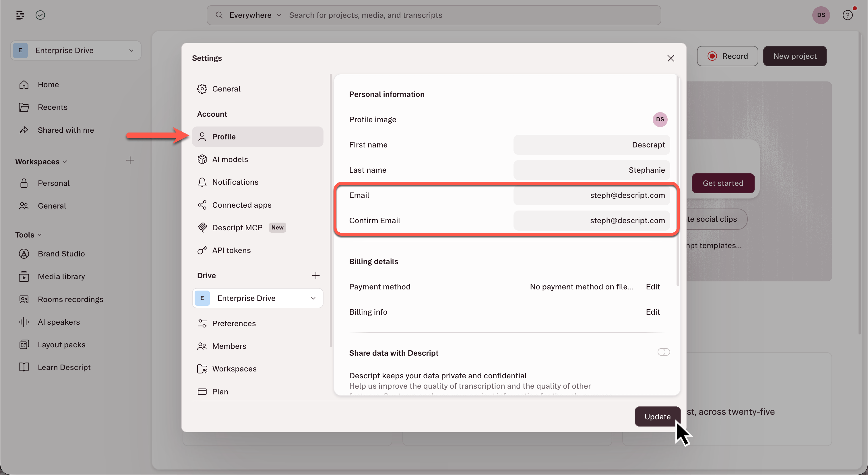Click the Update button
Screen dimensions: 868x475
click(657, 417)
